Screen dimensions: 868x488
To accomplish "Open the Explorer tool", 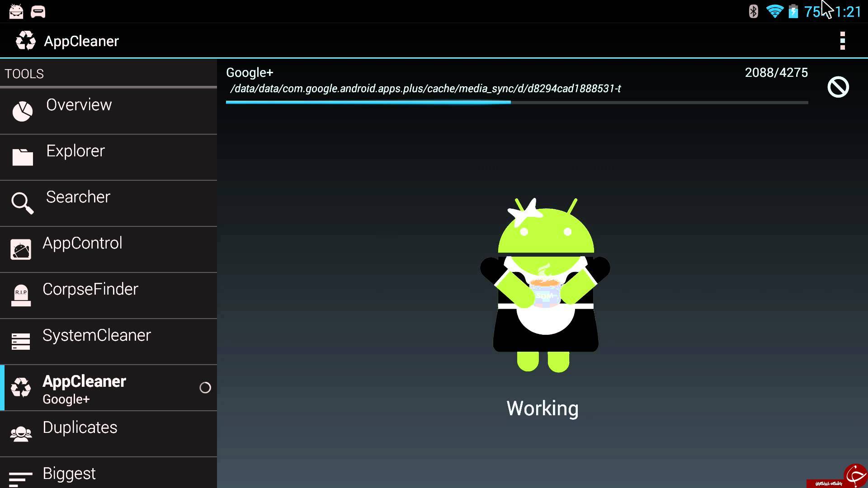I will pos(108,157).
